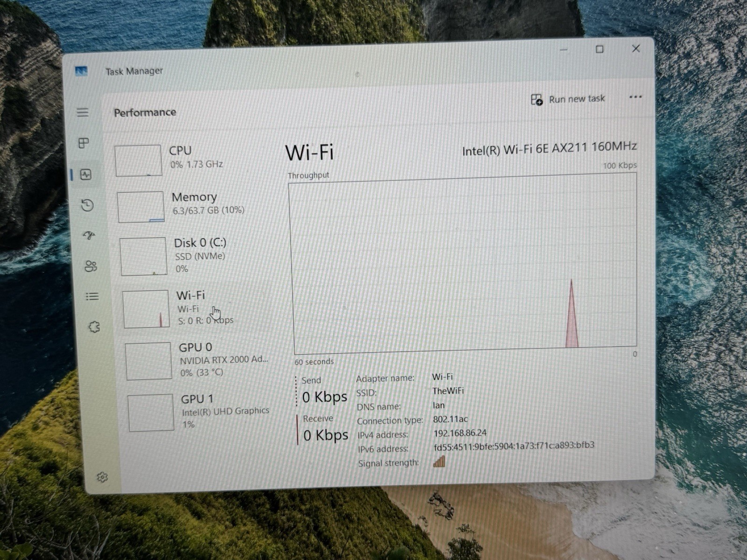Click the Wi-Fi signal strength bars icon
This screenshot has width=747, height=560.
point(439,462)
